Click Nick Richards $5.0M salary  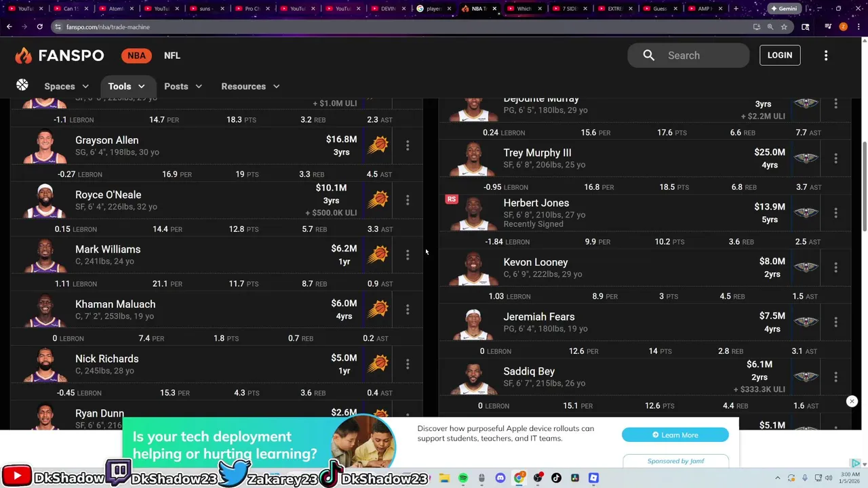[344, 358]
